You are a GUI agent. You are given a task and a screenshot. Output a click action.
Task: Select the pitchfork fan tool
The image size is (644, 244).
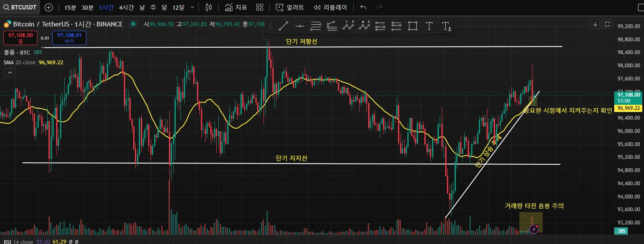tap(332, 26)
